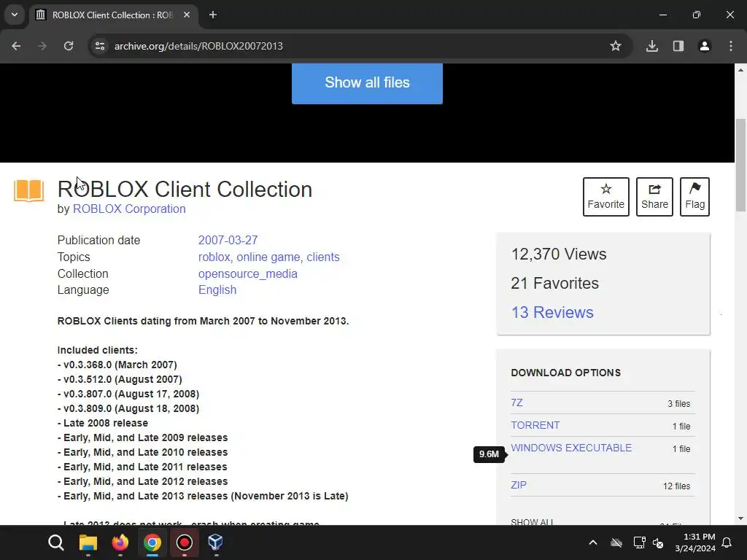Click the browser forward arrow
The width and height of the screenshot is (747, 560).
[42, 46]
